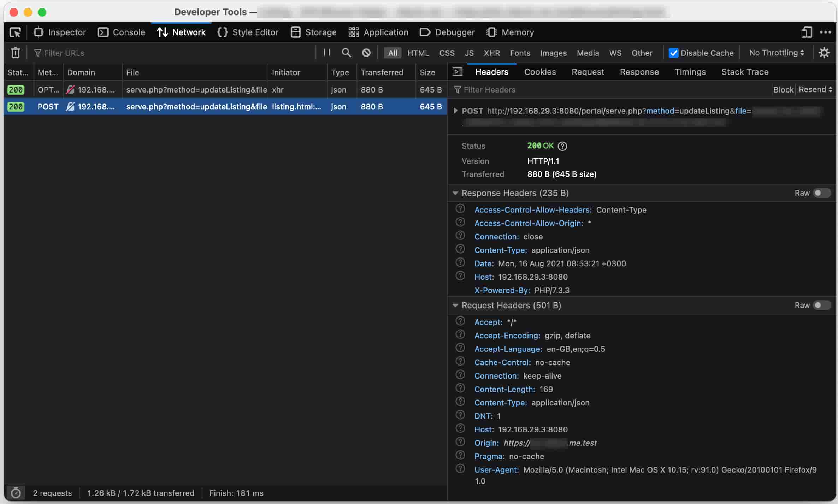Viewport: 838px width, 504px height.
Task: Open the network search magnifier
Action: click(x=346, y=53)
